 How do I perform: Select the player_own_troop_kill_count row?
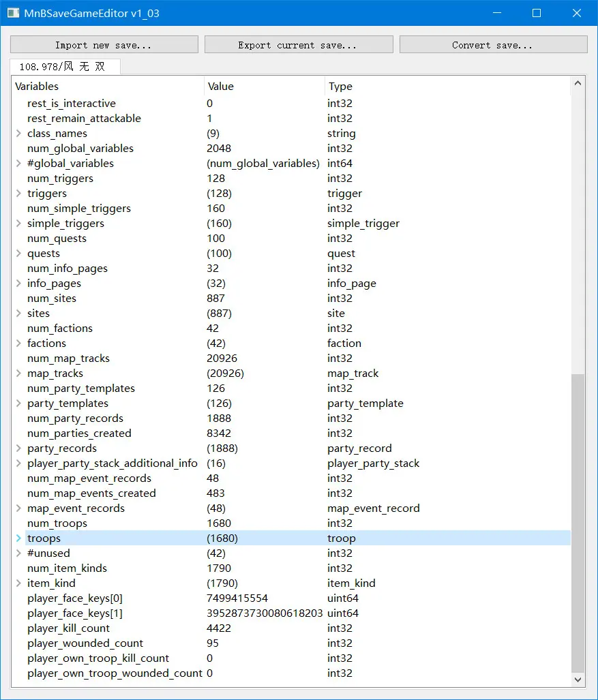point(291,658)
